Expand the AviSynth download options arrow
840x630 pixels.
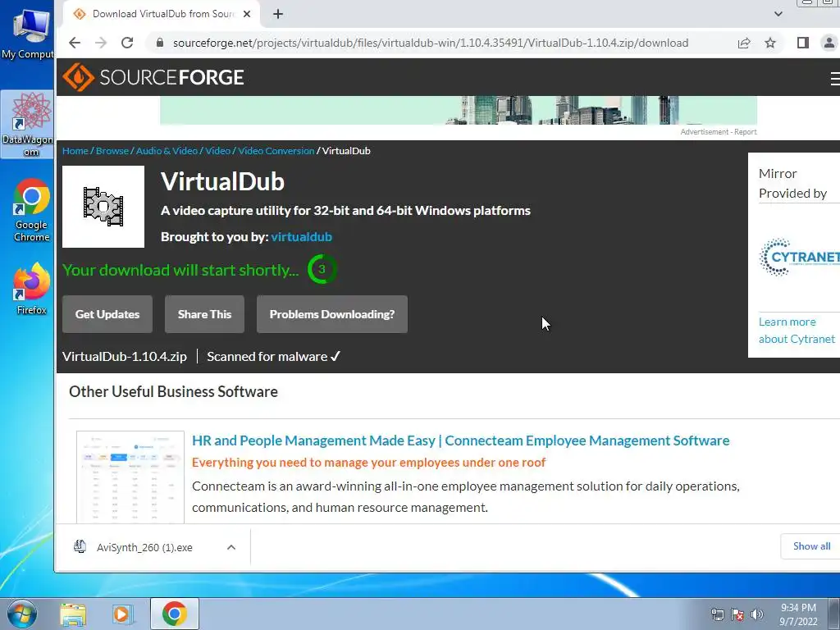[x=231, y=547]
